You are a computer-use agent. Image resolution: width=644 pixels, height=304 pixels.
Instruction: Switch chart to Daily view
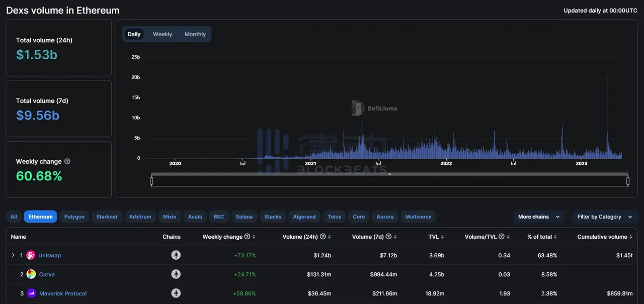click(x=134, y=34)
